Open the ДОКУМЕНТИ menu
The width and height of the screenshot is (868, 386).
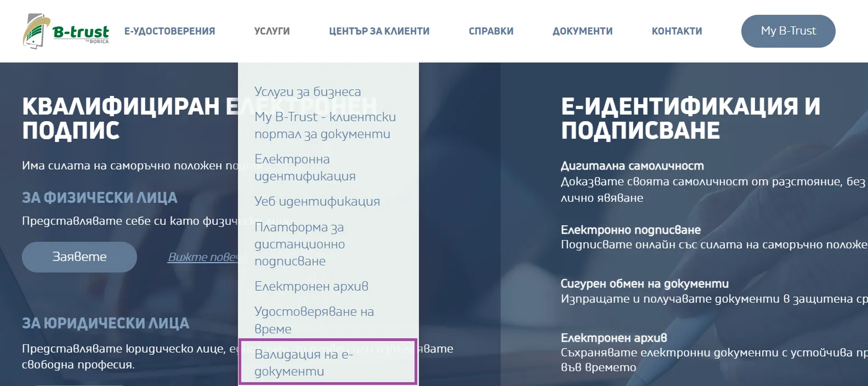(582, 31)
